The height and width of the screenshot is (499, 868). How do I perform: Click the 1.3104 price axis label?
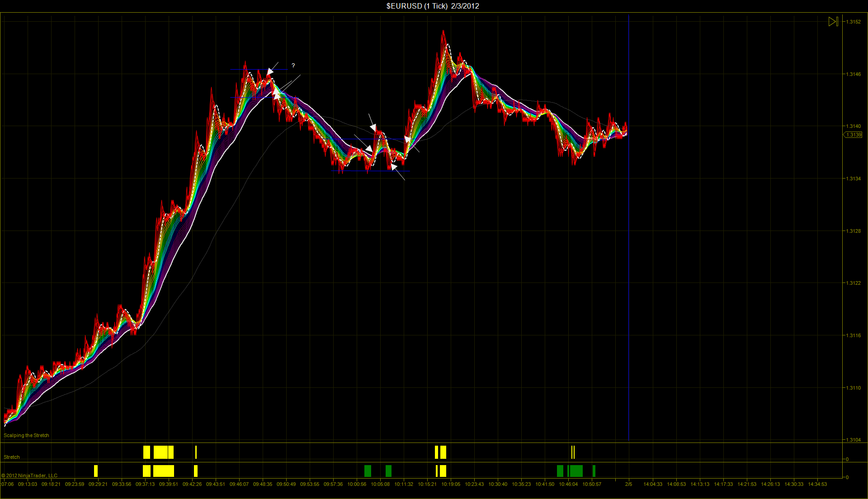pyautogui.click(x=854, y=440)
